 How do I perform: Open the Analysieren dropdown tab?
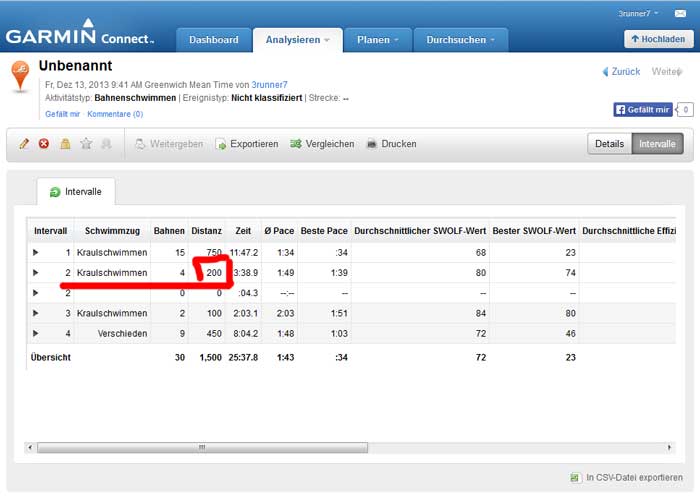[x=298, y=40]
